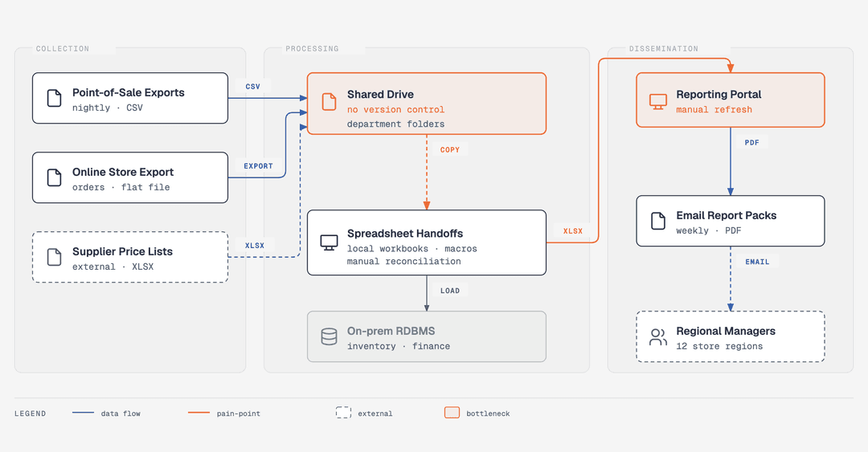This screenshot has width=868, height=452.
Task: Click the Spreadsheet Handoffs monitor icon
Action: [x=330, y=242]
